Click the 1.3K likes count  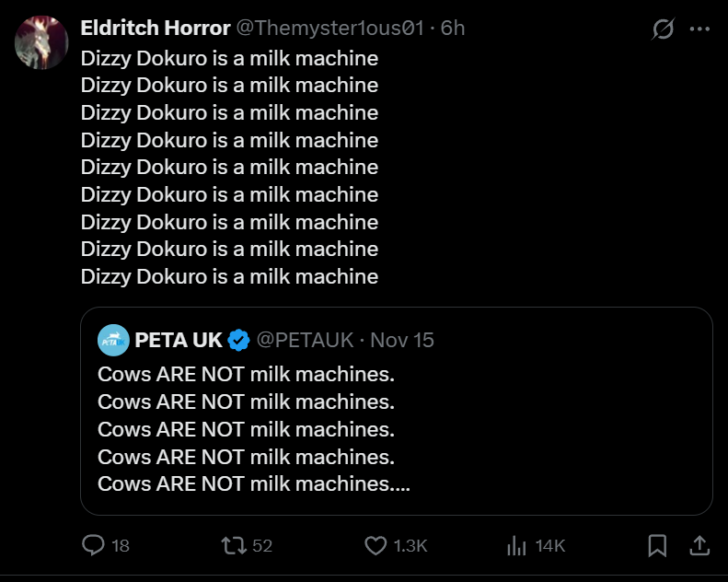[410, 546]
